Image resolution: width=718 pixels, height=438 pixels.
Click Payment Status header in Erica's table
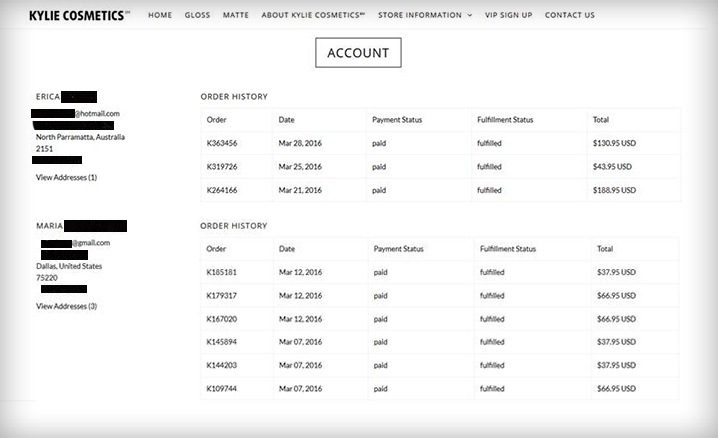pos(397,120)
